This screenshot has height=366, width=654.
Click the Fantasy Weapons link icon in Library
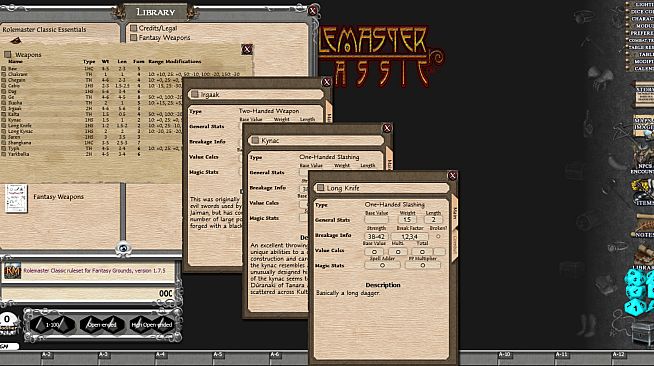click(133, 38)
